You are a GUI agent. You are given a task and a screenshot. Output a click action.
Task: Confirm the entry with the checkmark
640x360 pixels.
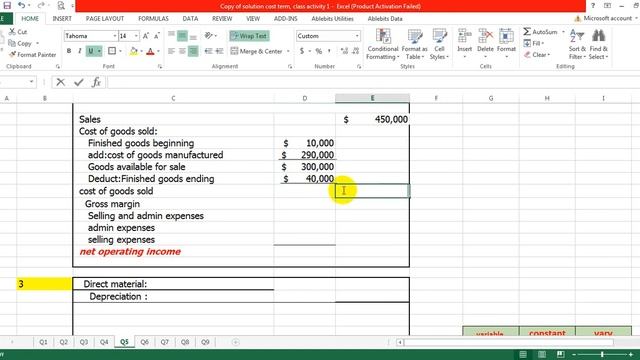point(79,82)
